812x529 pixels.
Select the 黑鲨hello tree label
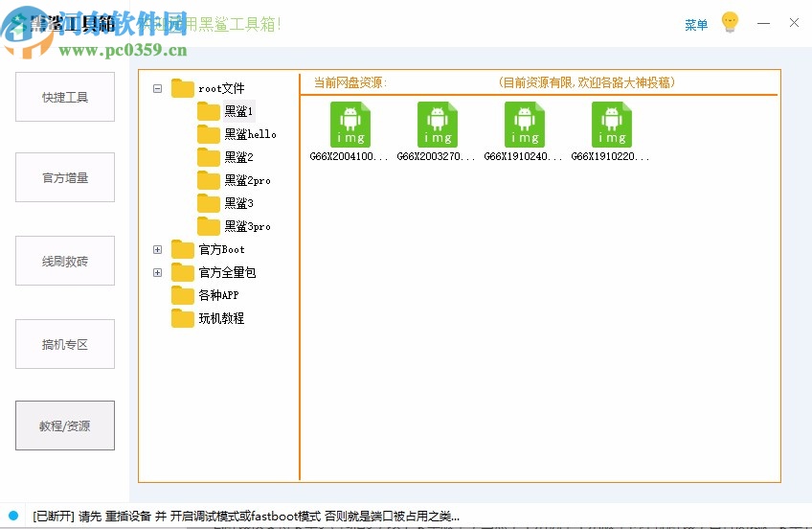[250, 134]
